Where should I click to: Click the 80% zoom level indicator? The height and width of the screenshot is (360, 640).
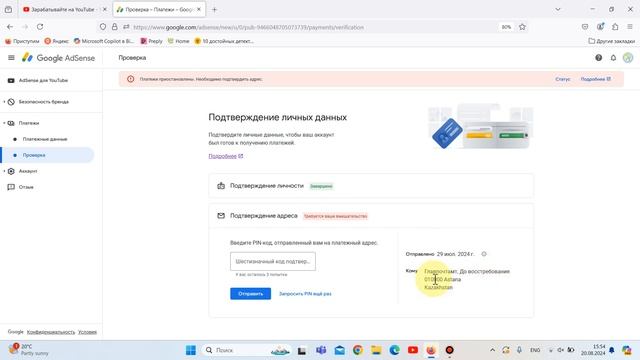click(506, 27)
